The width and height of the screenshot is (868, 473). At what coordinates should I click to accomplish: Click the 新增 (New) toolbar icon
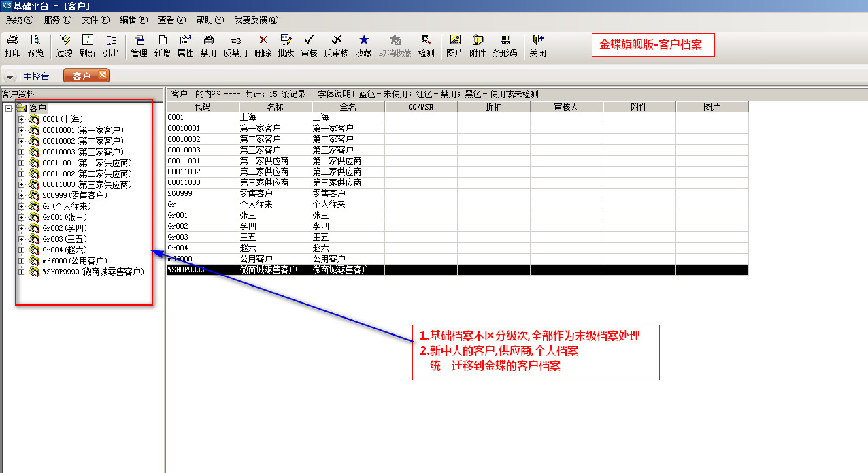162,46
